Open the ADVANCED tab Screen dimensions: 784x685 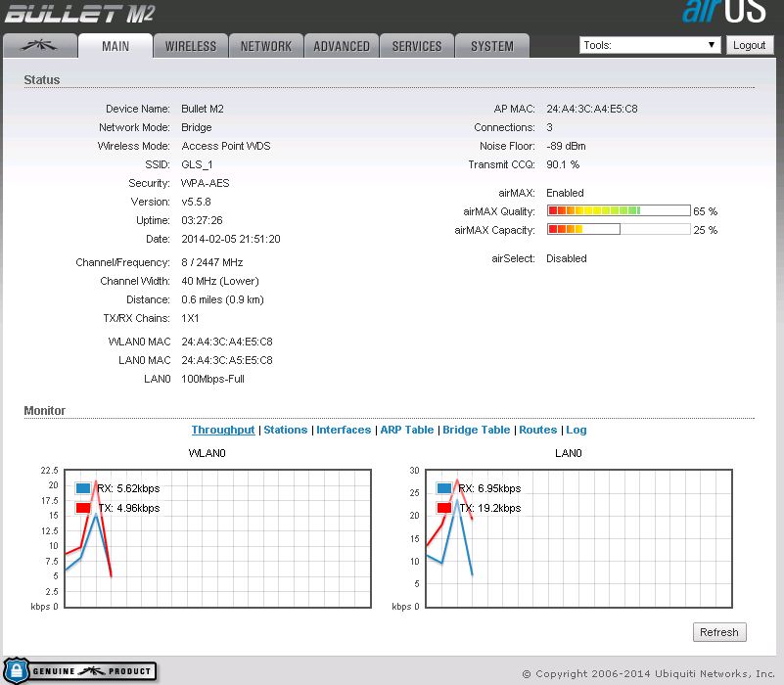click(x=342, y=46)
